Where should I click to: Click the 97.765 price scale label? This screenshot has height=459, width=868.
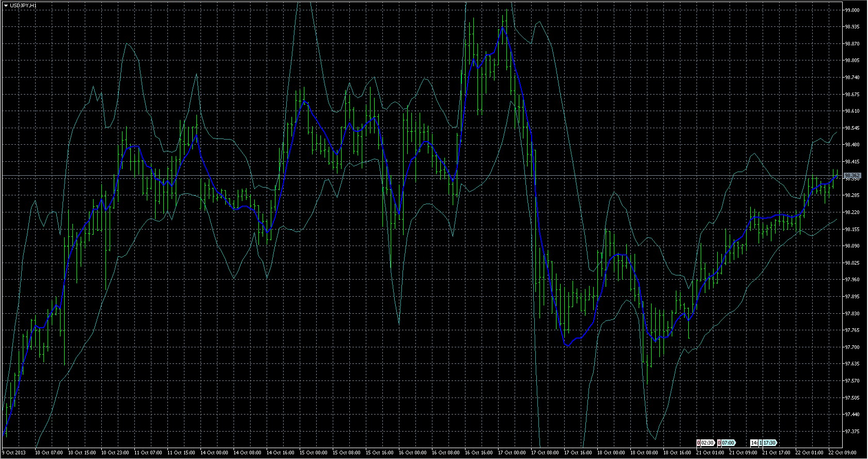[x=852, y=330]
